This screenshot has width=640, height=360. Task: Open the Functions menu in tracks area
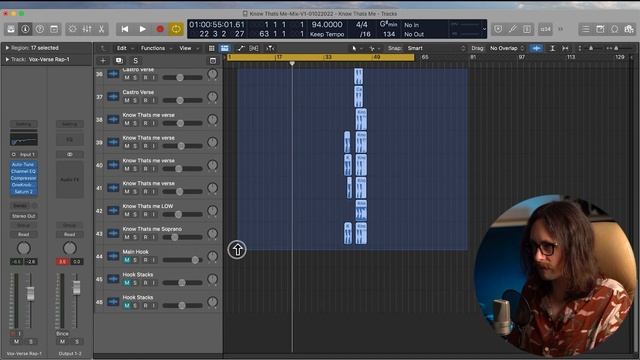click(156, 48)
